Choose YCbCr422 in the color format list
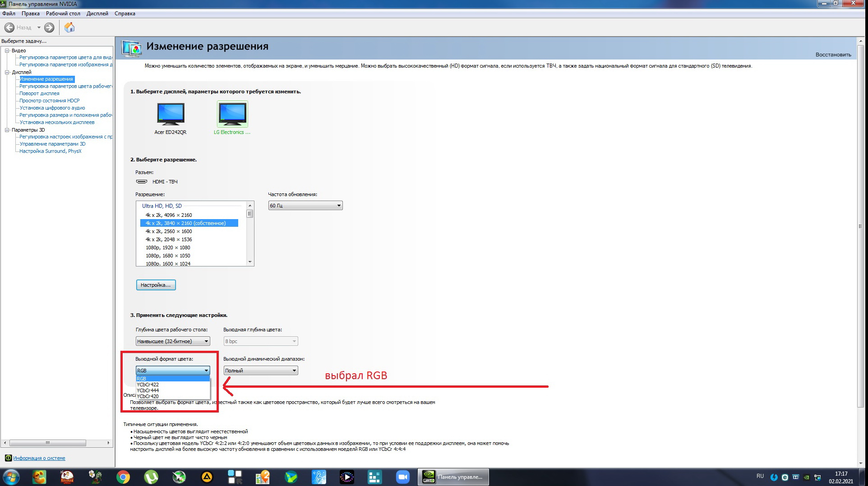 [148, 385]
